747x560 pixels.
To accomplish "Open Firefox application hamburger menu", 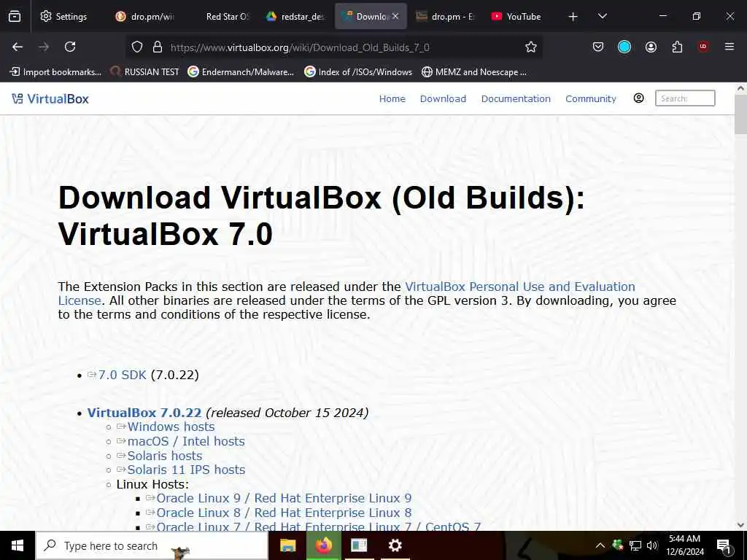I will [x=729, y=47].
